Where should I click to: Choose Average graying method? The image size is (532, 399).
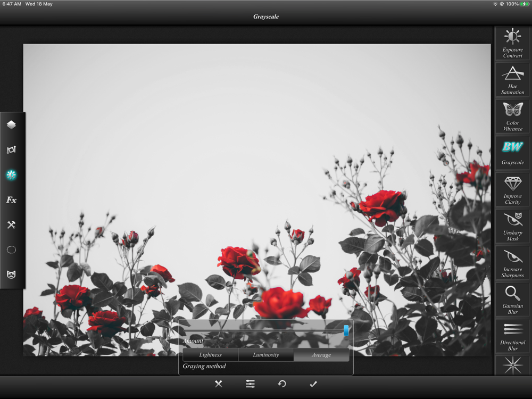(x=321, y=354)
